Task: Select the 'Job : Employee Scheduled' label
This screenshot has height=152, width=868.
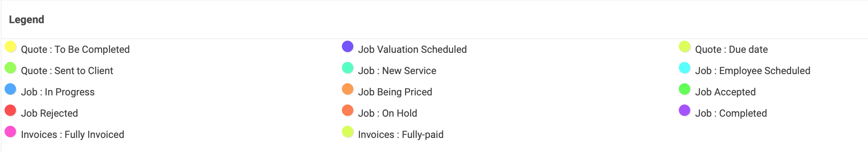Action: [x=753, y=71]
